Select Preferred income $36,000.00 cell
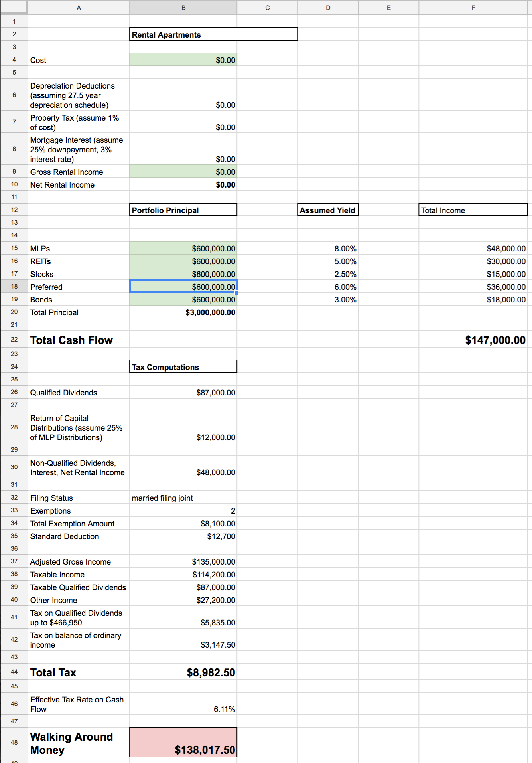The image size is (532, 763). pos(473,287)
